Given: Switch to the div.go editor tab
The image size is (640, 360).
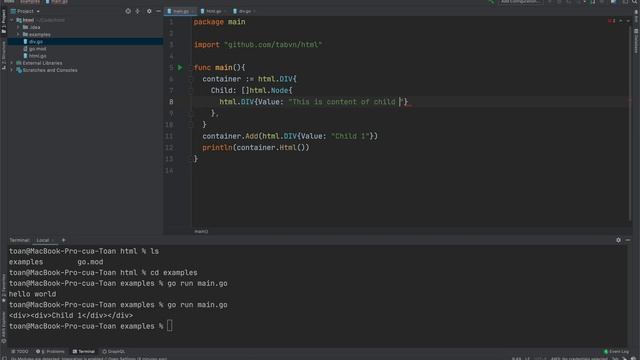Looking at the screenshot, I should point(244,11).
